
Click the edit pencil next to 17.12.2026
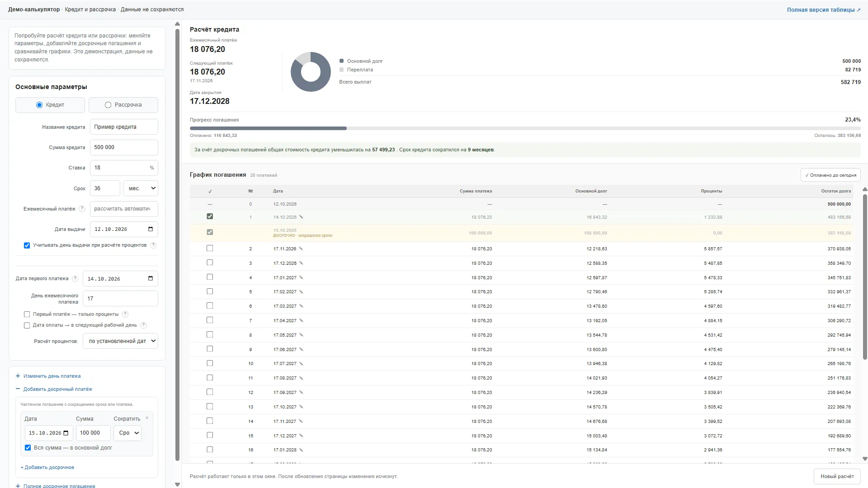301,263
